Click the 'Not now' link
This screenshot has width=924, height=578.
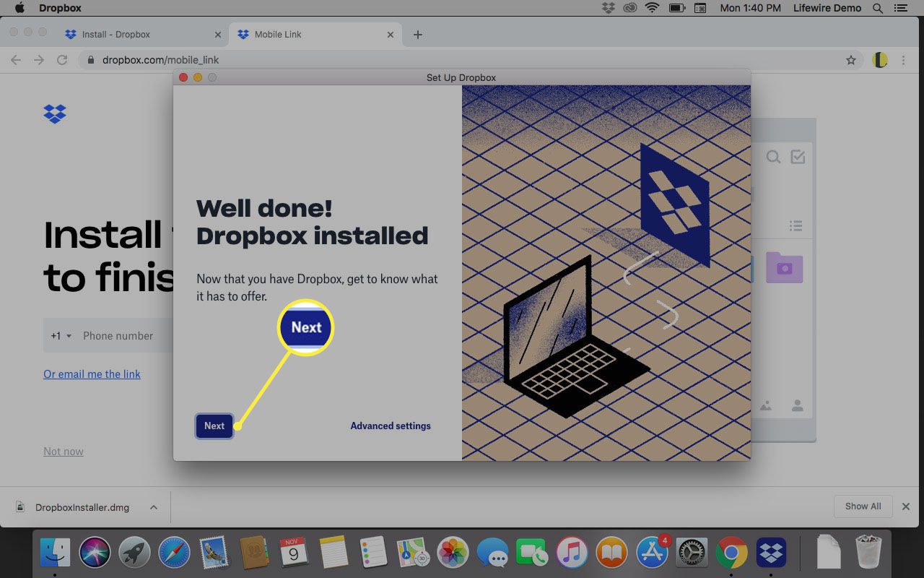coord(64,451)
